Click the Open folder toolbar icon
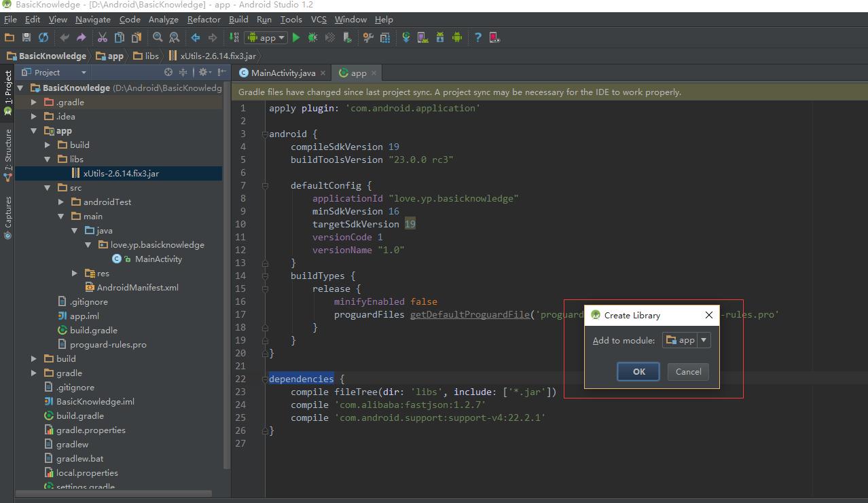This screenshot has height=503, width=868. (x=10, y=37)
